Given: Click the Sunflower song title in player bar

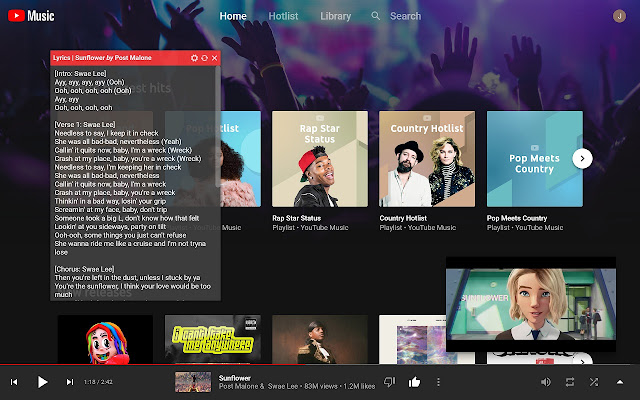Looking at the screenshot, I should (235, 378).
